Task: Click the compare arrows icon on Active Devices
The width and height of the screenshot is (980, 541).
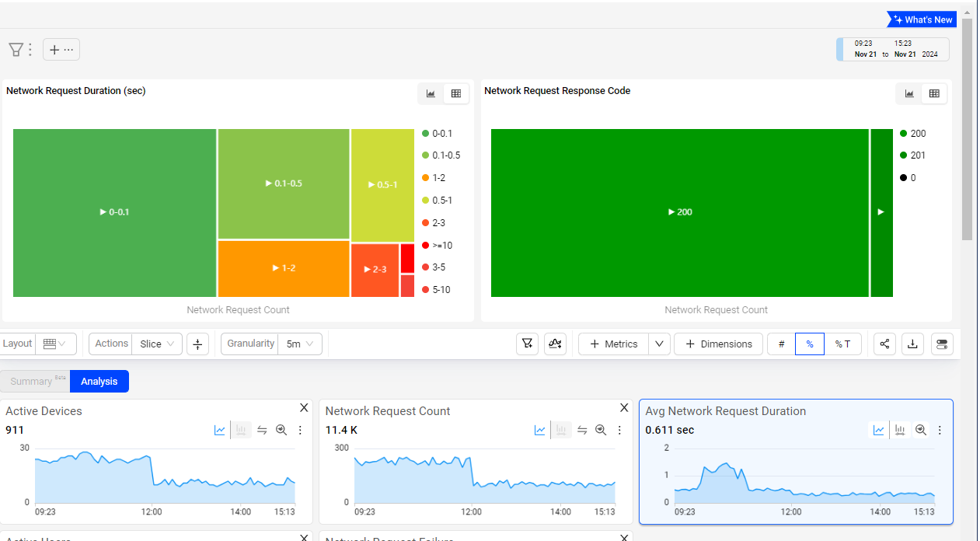Action: tap(262, 430)
